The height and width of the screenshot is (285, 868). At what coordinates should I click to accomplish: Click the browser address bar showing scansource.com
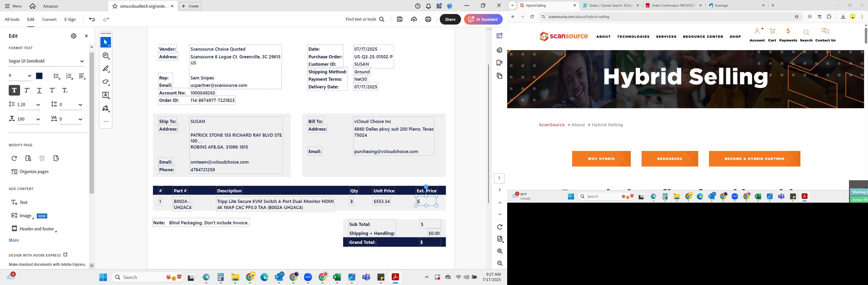(x=667, y=17)
